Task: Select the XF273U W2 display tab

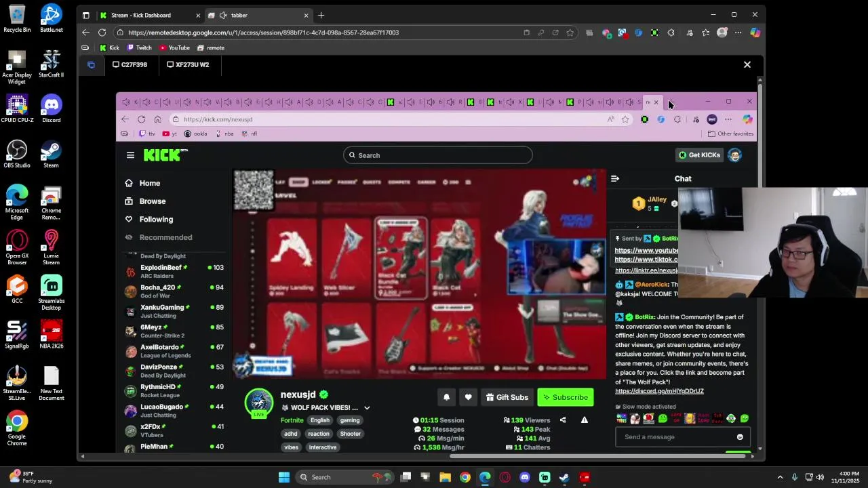Action: pos(188,64)
